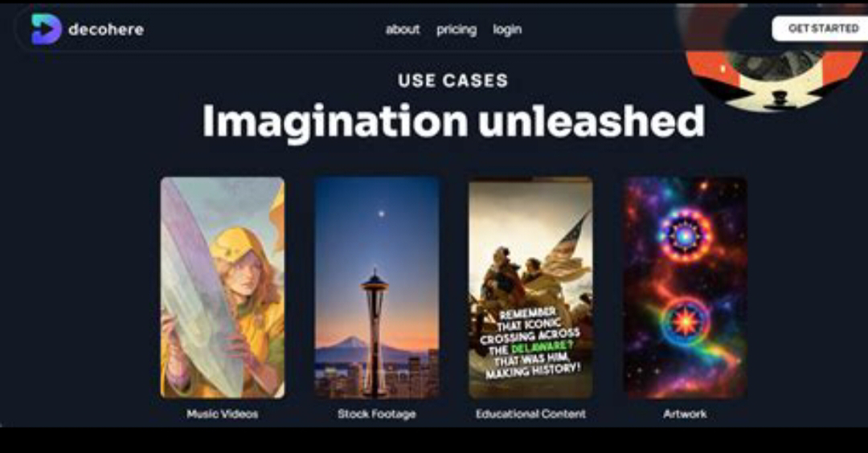Click the decohere logo icon
This screenshot has height=453, width=868.
pyautogui.click(x=46, y=29)
